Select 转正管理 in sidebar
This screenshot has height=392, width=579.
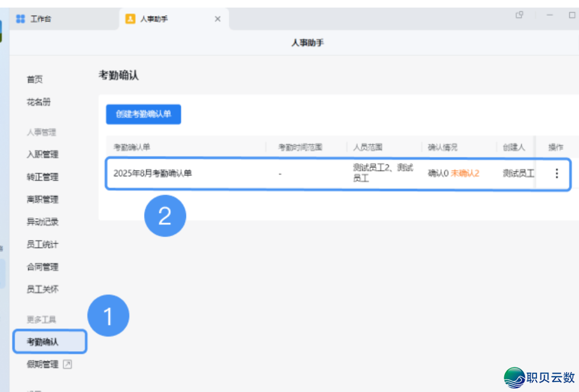[x=43, y=177]
